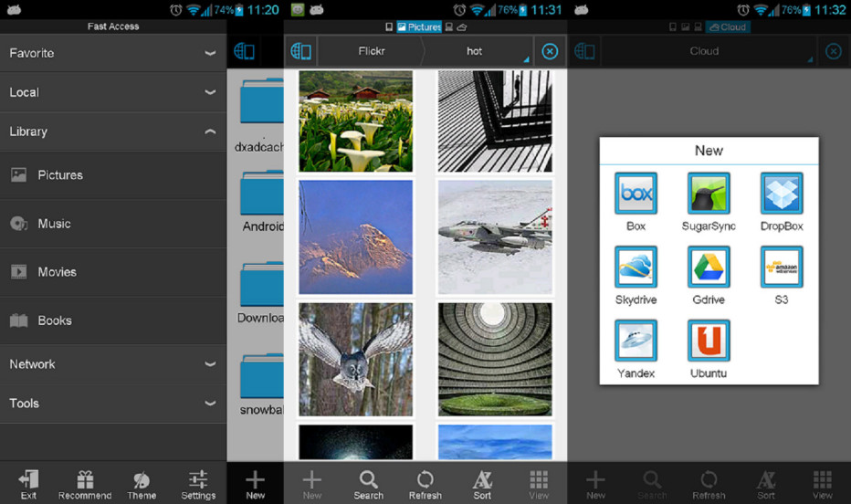Select the Box cloud service icon
This screenshot has height=504, width=851.
[x=636, y=194]
